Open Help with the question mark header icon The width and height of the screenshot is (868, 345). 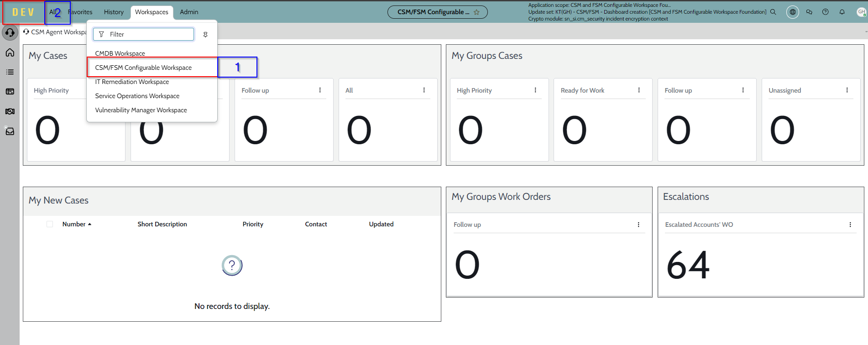pos(826,12)
